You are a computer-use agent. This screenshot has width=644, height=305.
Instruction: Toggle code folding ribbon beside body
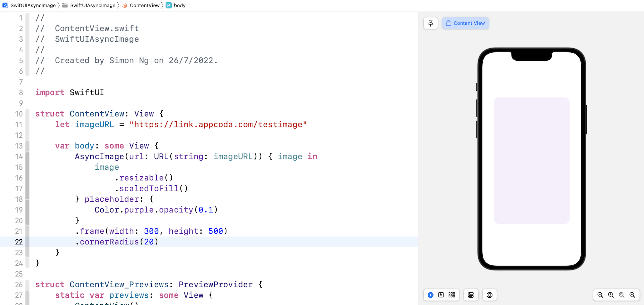[28, 146]
